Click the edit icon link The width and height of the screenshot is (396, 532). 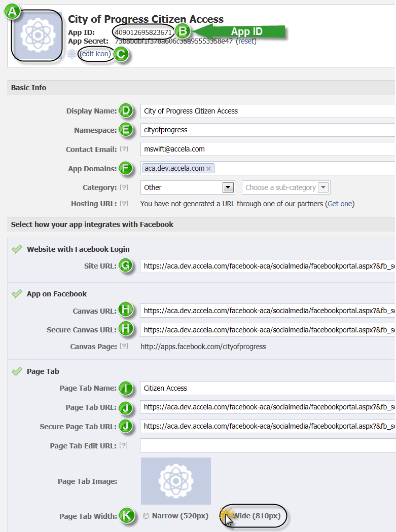[x=96, y=54]
